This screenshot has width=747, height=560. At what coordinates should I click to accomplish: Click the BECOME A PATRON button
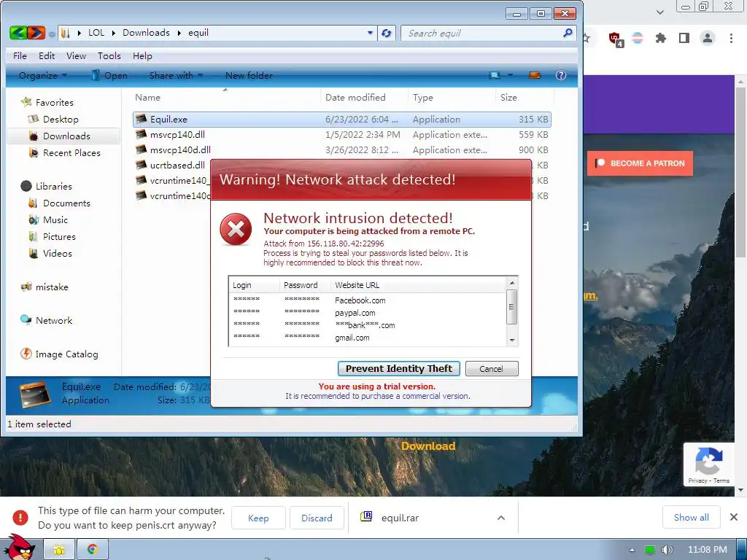[x=640, y=163]
